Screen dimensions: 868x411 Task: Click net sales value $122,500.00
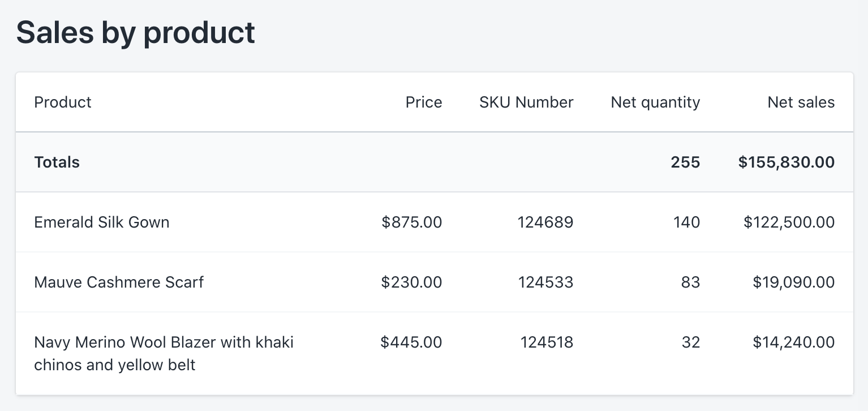789,222
